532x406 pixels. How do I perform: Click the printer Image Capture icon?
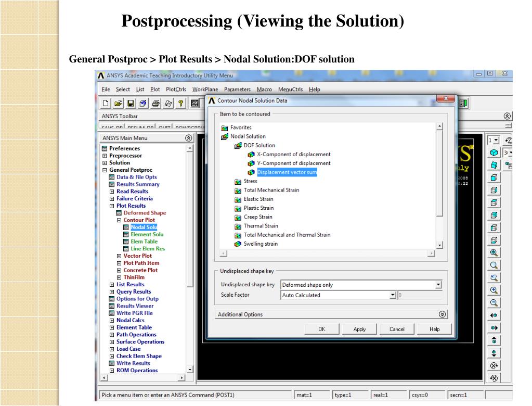(x=155, y=103)
